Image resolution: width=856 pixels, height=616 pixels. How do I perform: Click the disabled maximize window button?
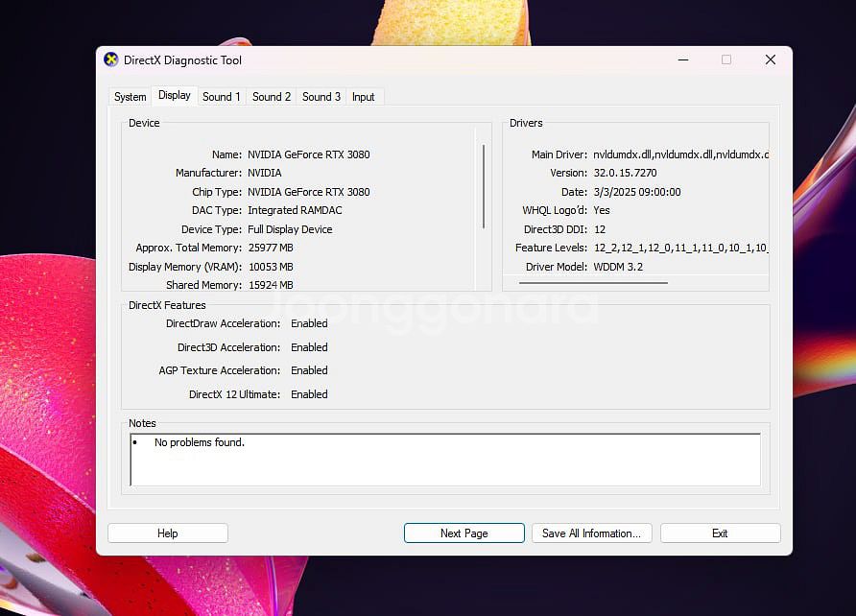pos(726,59)
